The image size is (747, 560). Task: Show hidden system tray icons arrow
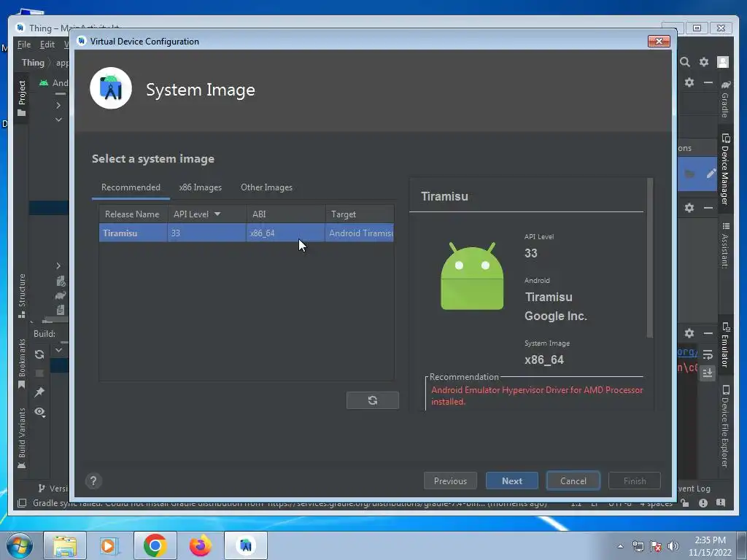click(x=620, y=546)
